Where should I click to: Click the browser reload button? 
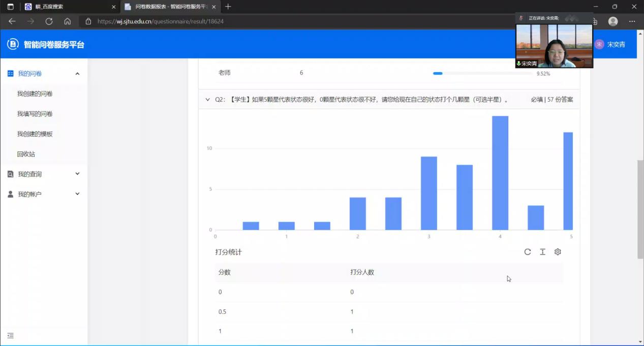coord(49,21)
